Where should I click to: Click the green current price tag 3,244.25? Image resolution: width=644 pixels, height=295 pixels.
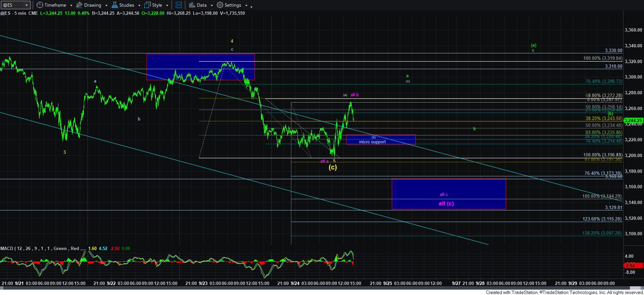pos(633,120)
